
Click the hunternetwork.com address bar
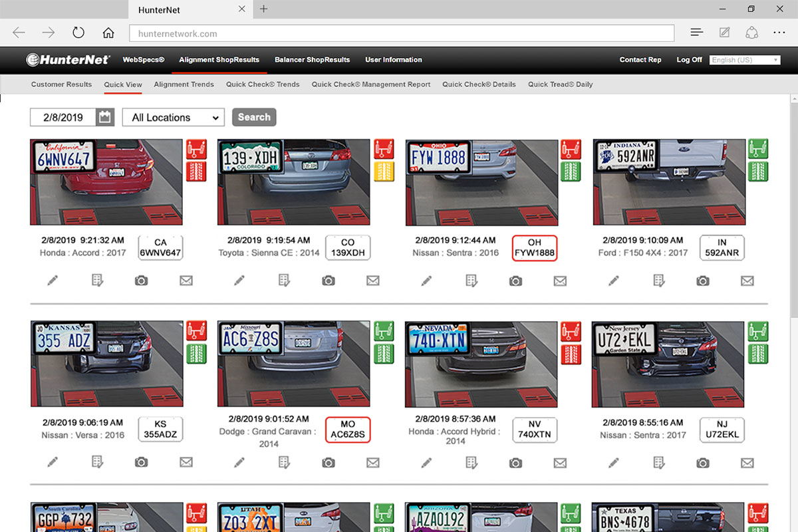pos(402,33)
